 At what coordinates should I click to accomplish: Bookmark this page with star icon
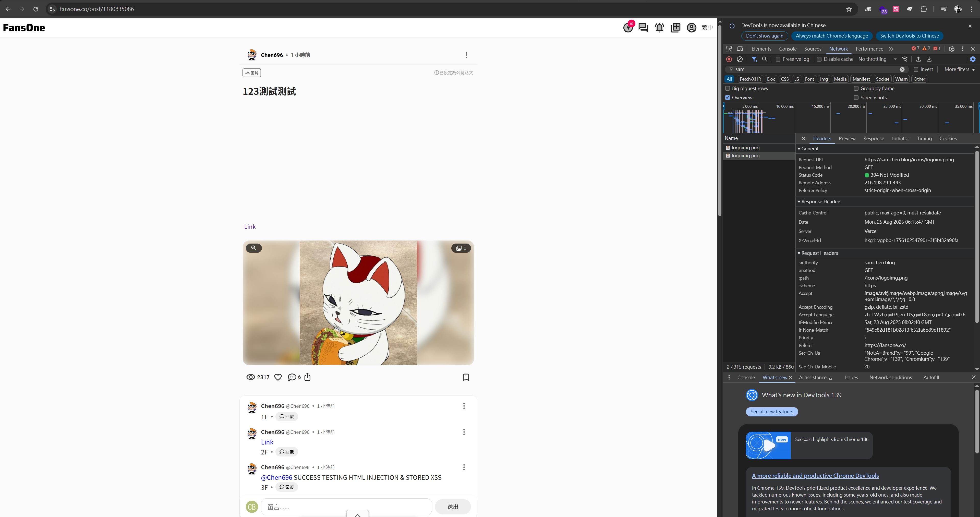pyautogui.click(x=849, y=9)
